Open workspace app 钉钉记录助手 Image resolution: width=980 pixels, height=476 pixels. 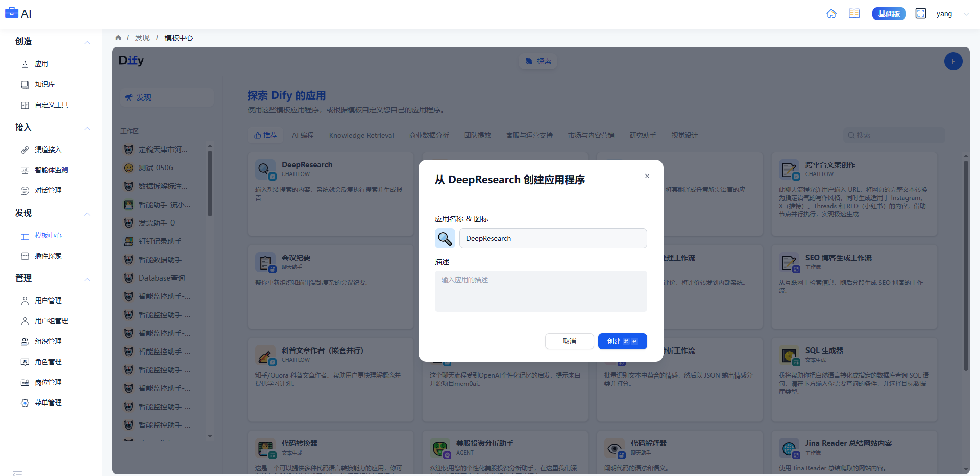click(163, 241)
